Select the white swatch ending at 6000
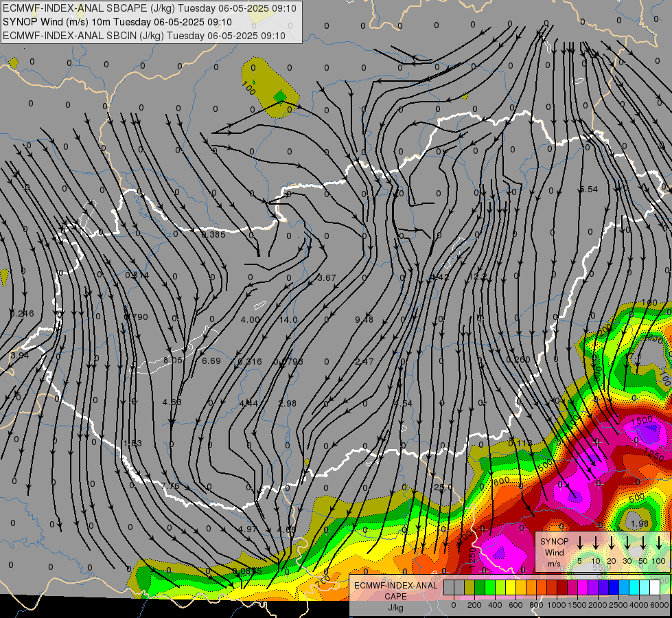The image size is (672, 618). 654,587
